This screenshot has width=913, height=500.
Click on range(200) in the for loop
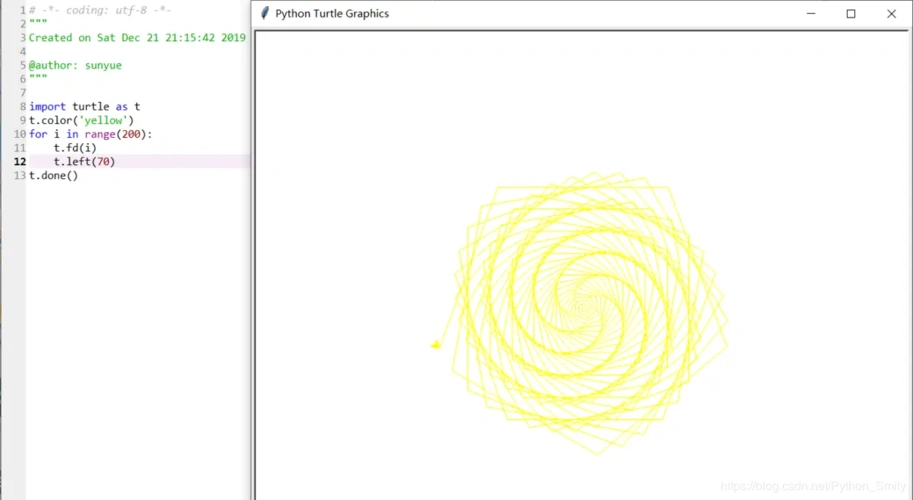click(119, 134)
